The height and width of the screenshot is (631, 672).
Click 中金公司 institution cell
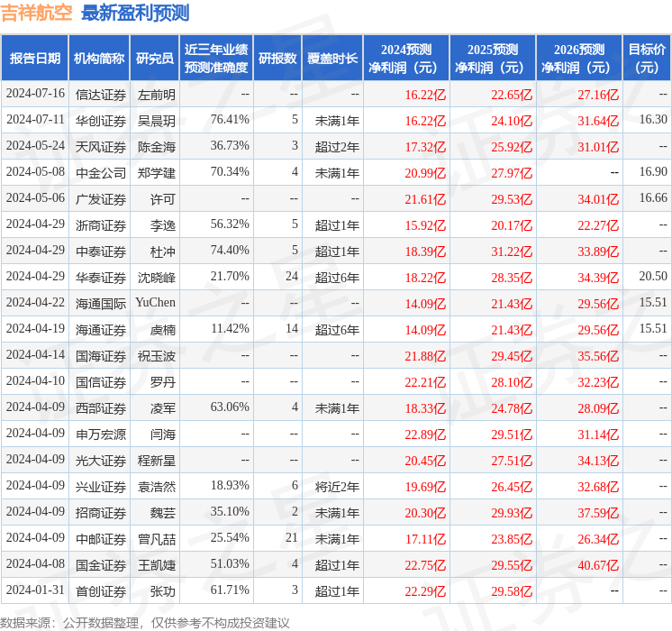(x=101, y=173)
